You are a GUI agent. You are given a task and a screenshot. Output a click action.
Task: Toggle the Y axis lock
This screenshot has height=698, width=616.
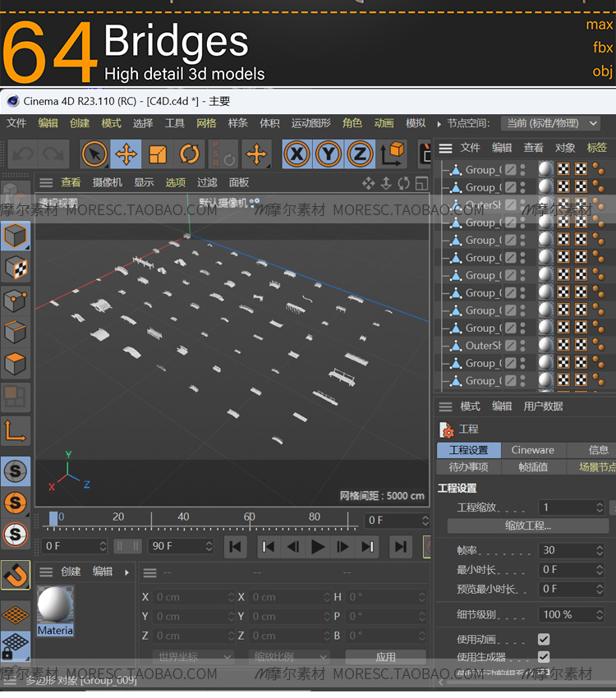tap(329, 154)
